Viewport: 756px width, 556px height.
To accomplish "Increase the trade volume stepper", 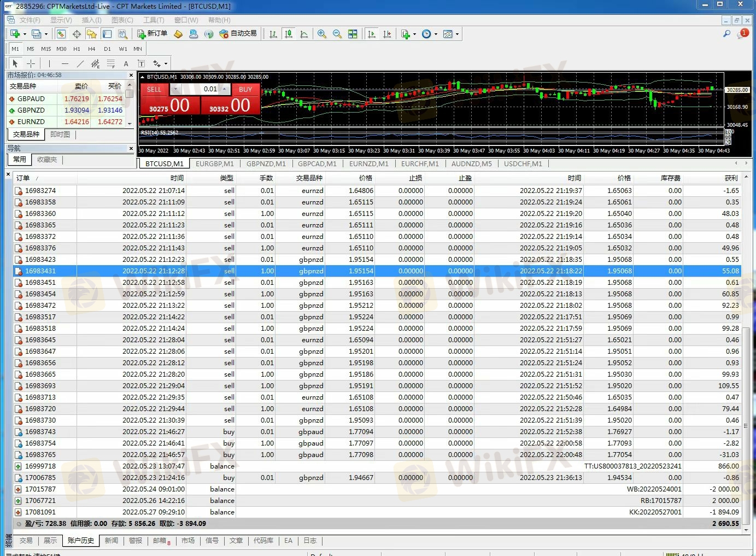I will click(225, 89).
